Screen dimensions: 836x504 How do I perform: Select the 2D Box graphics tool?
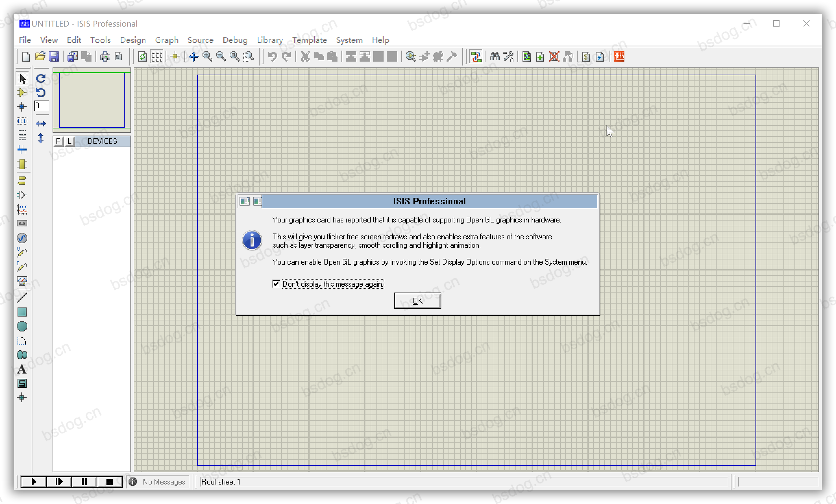click(22, 312)
